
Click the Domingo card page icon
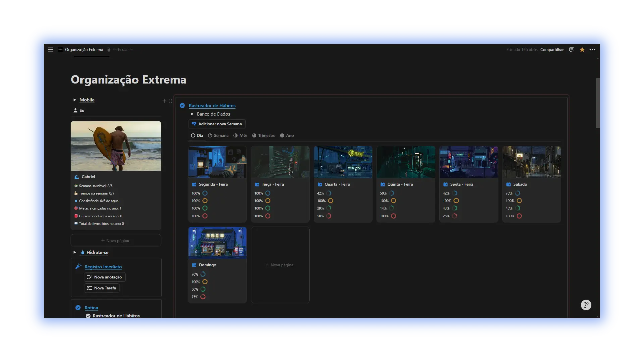(x=194, y=265)
